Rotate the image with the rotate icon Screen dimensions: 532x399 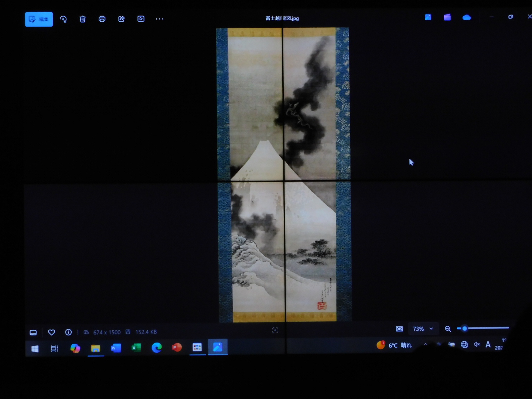pos(63,19)
